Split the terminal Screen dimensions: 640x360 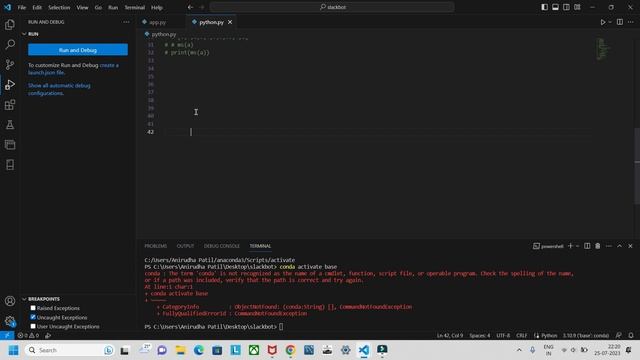(587, 246)
